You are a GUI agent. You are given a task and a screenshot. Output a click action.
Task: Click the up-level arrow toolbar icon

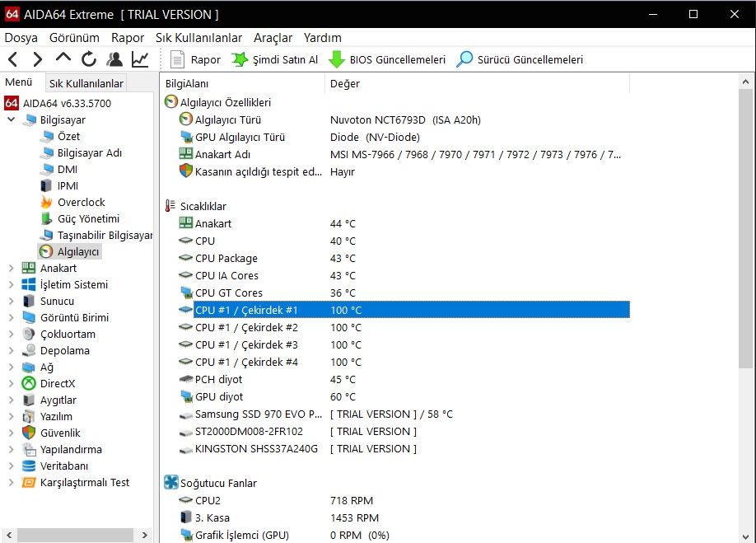tap(63, 59)
